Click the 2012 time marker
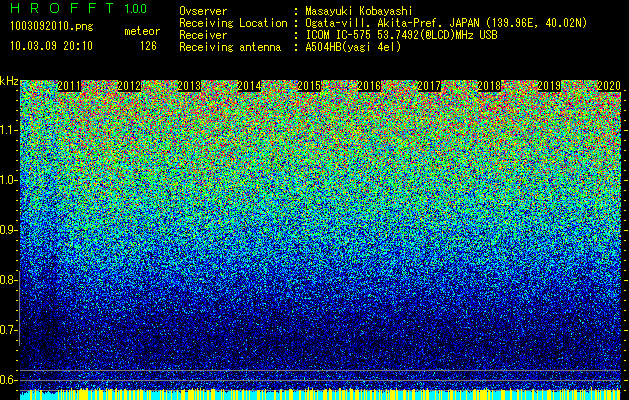 tap(129, 86)
